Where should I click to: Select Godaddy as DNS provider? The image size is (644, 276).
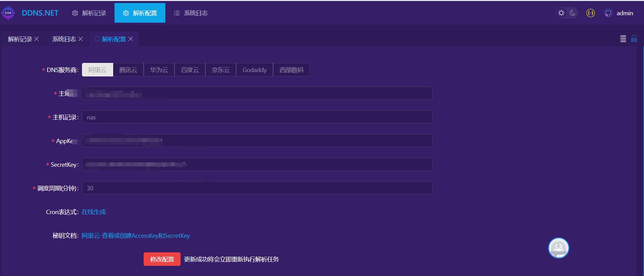(x=255, y=70)
